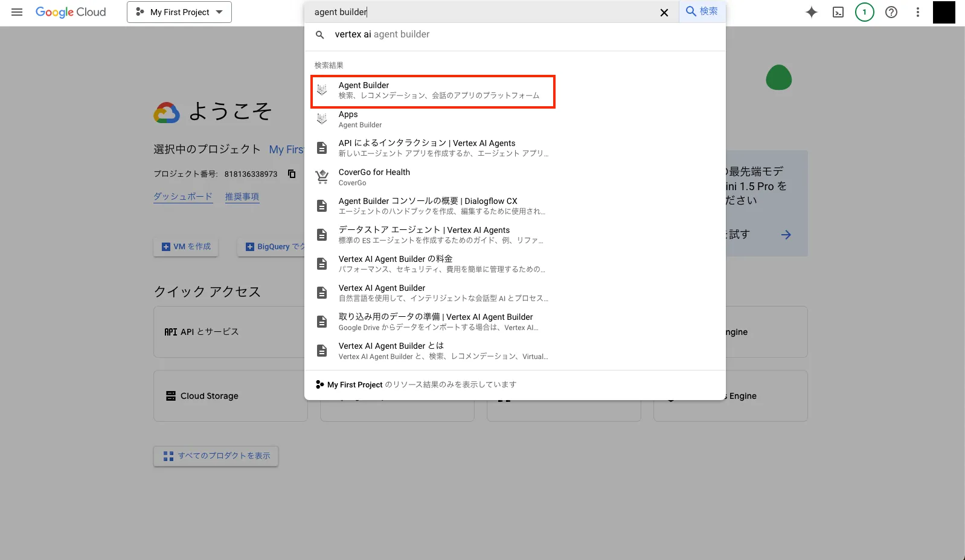
Task: Open the Gemini sparkle assistant icon
Action: (812, 12)
